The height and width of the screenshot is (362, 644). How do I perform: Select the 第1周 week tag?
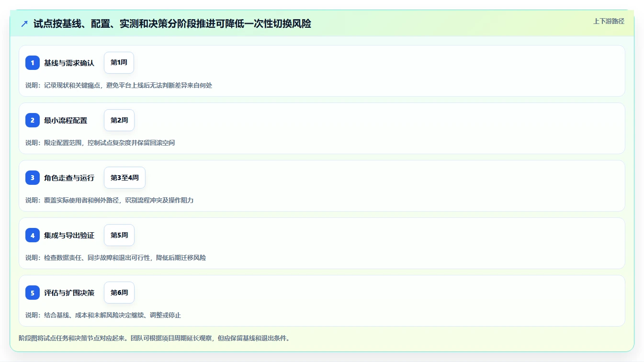click(x=119, y=63)
